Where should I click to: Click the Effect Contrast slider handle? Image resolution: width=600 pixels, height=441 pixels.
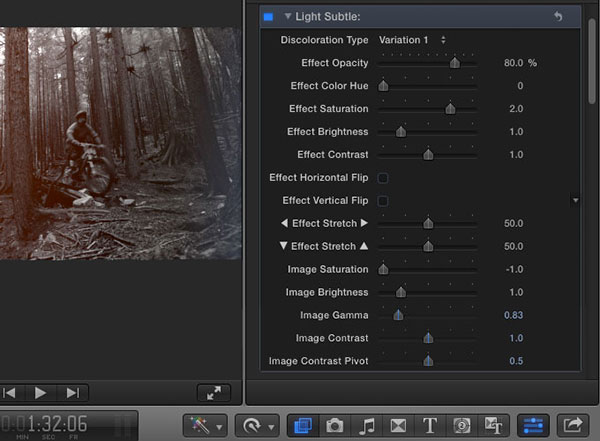(428, 155)
